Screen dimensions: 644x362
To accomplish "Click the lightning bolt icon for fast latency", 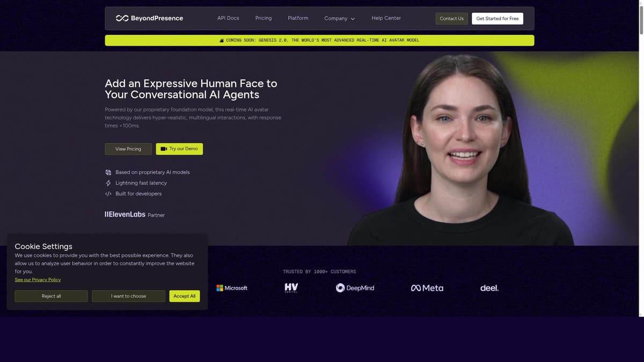I will click(x=108, y=183).
